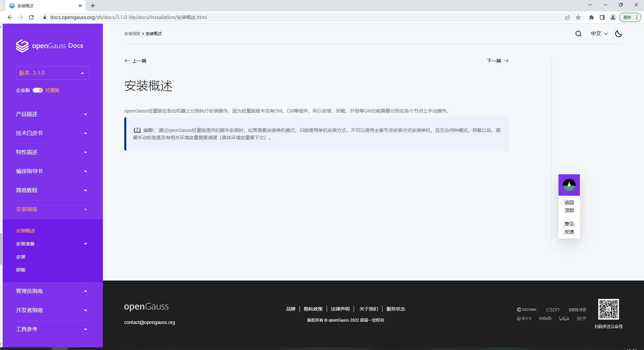This screenshot has width=644, height=350.
Task: Click the 墨天轮 logo in footer
Action: (524, 318)
